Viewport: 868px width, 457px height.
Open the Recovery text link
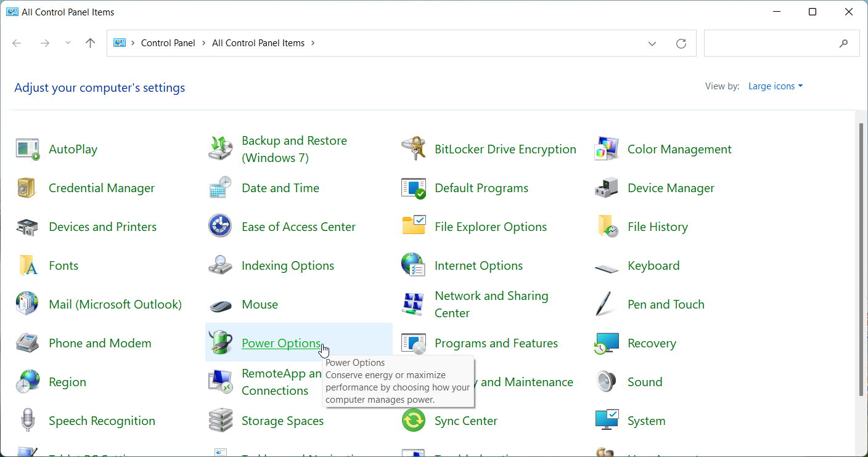coord(652,343)
